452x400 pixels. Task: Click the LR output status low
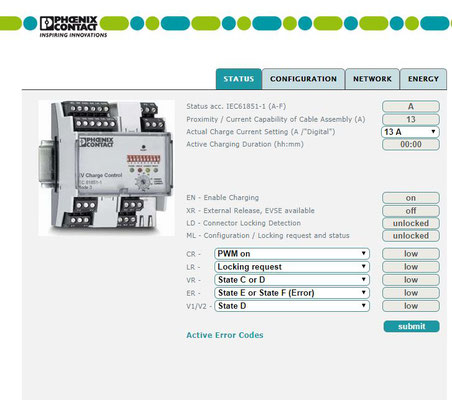coord(411,267)
